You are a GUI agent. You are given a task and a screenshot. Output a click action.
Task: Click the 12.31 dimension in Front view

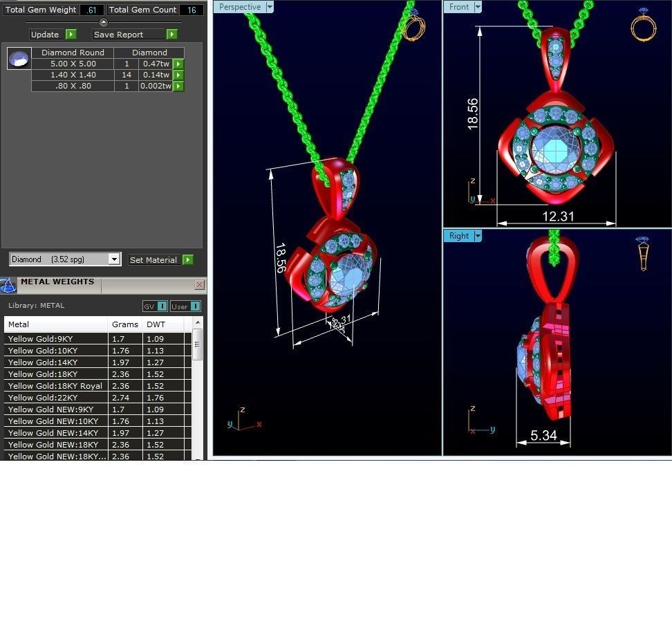(558, 216)
